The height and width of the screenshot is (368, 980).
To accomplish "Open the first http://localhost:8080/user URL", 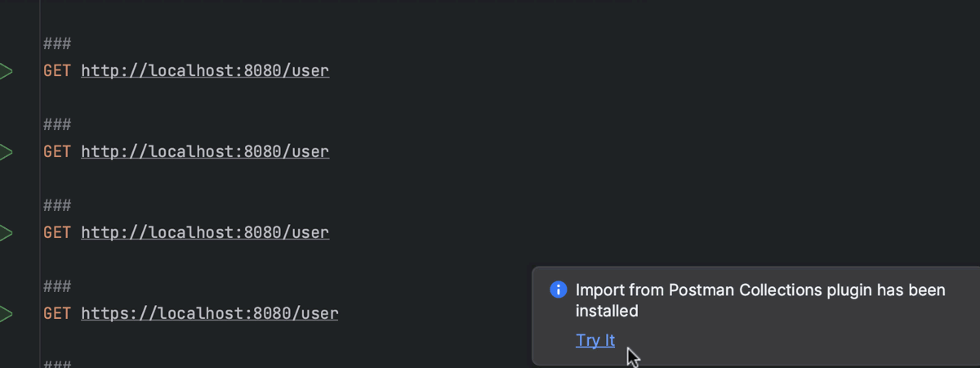I will [x=205, y=71].
